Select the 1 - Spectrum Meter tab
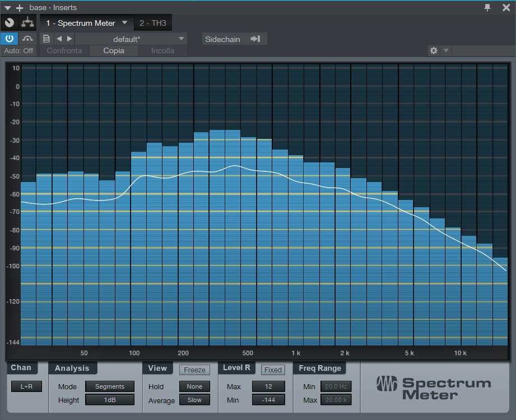 point(80,23)
